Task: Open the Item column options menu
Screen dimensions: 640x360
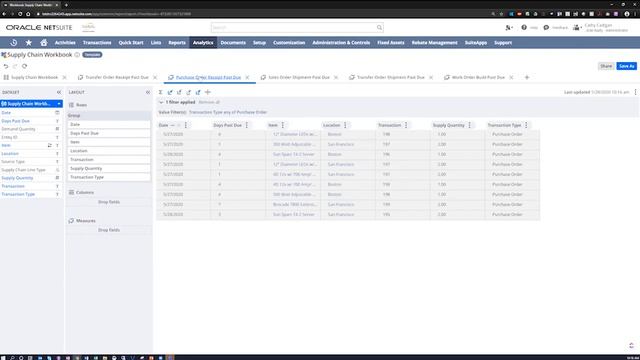Action: tap(282, 125)
